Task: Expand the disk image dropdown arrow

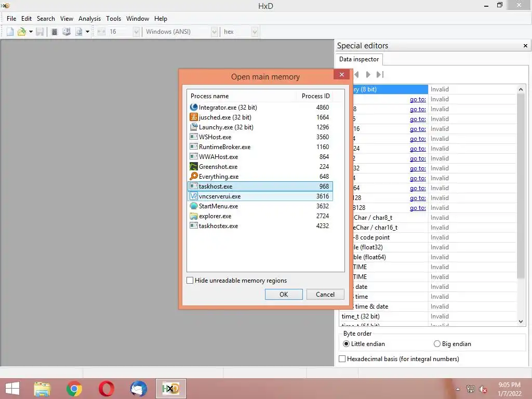Action: 87,32
